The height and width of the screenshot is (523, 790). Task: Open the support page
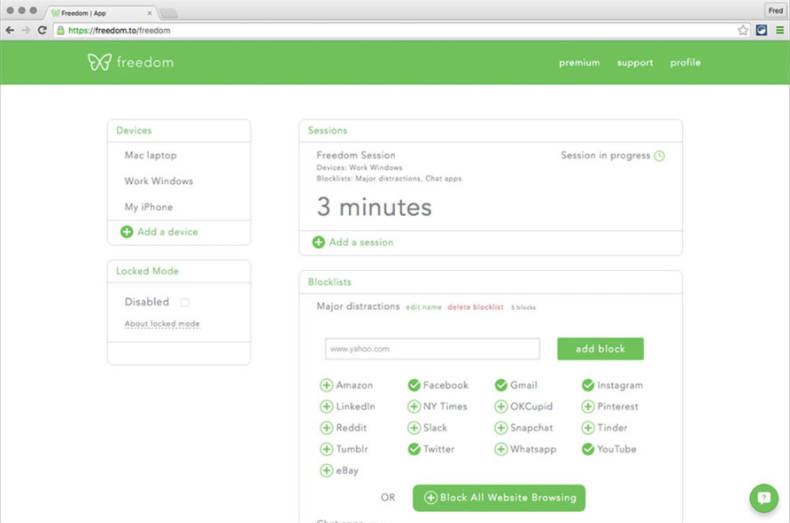635,62
